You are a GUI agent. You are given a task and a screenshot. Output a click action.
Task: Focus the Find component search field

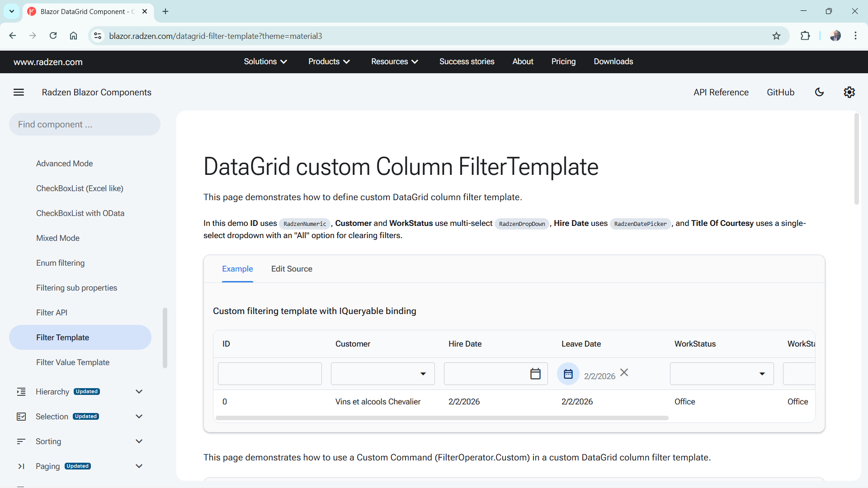point(85,124)
